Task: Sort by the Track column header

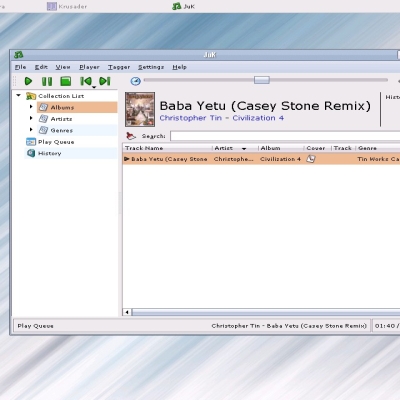Action: coord(343,148)
